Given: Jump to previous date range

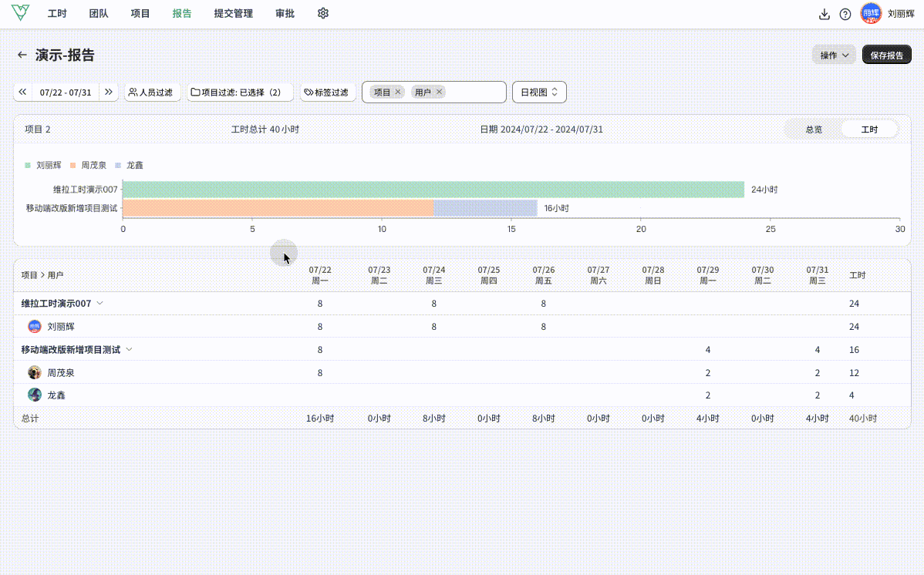Looking at the screenshot, I should [x=22, y=92].
